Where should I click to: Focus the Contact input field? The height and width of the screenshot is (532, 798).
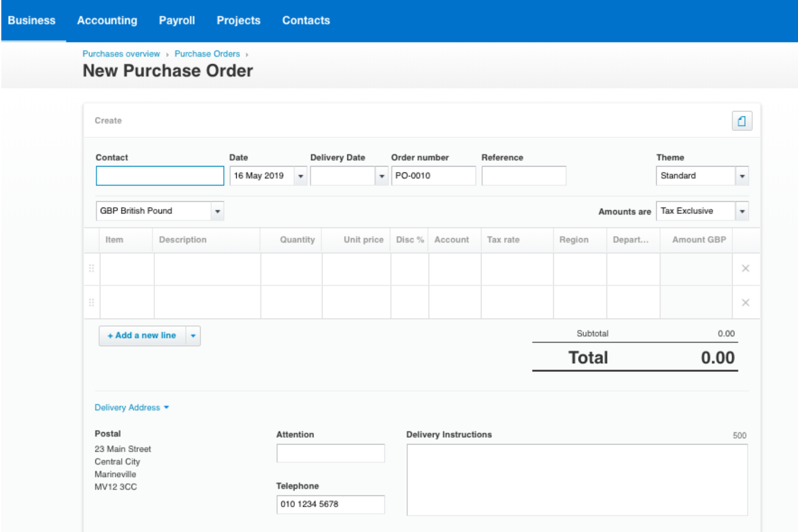pos(160,176)
